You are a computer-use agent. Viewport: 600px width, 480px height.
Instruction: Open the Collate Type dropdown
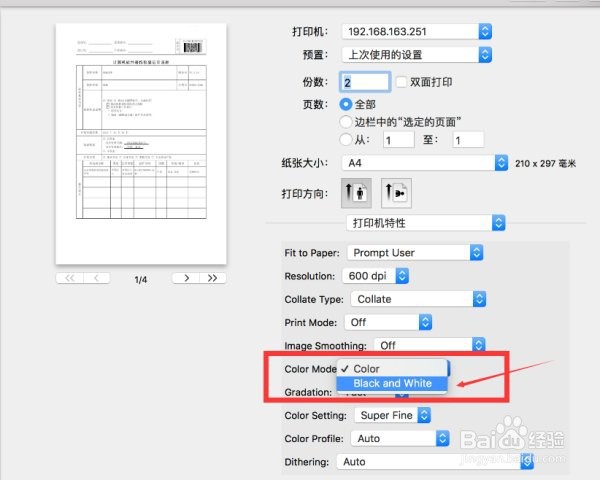[418, 299]
